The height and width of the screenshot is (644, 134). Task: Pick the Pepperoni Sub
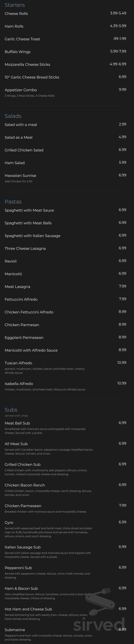pos(18,568)
